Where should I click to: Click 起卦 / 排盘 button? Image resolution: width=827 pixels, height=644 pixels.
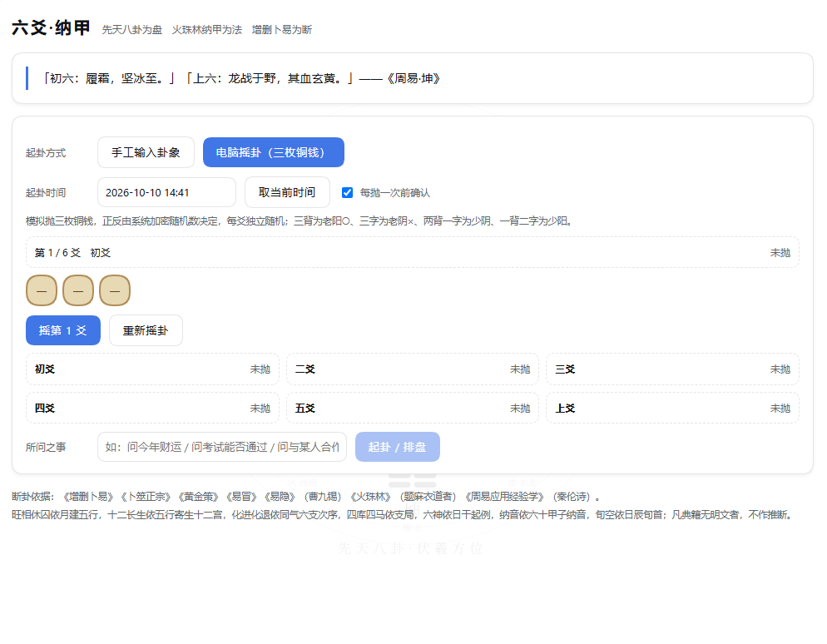coord(397,448)
